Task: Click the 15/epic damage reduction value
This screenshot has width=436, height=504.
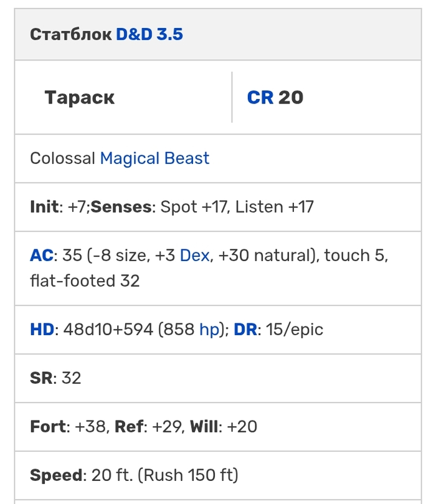Action: 294,330
